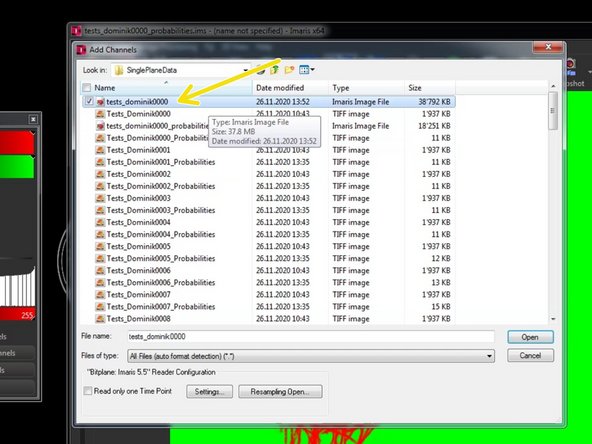
Task: Click TIFF icon of Tests_Dominik0000 (1'937 KB)
Action: click(100, 114)
